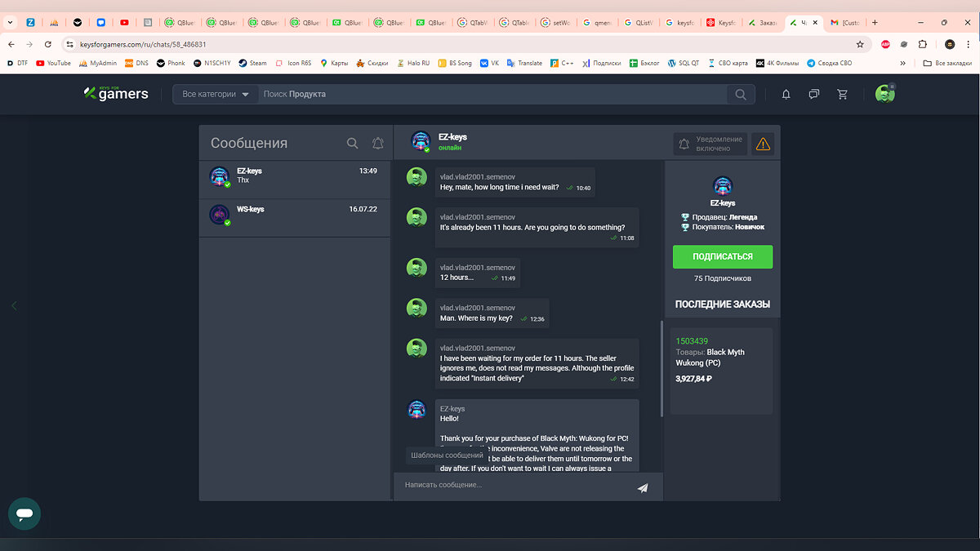Expand the hidden bookmarks overflow chevron
Viewport: 980px width, 551px height.
coord(902,63)
